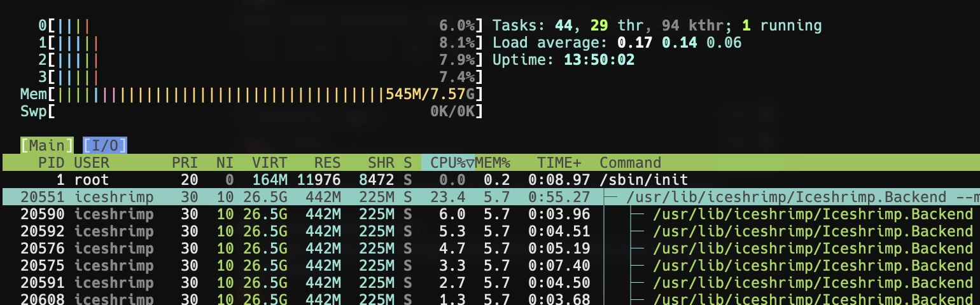Click the 7.4% CPU 3 reading

point(457,78)
